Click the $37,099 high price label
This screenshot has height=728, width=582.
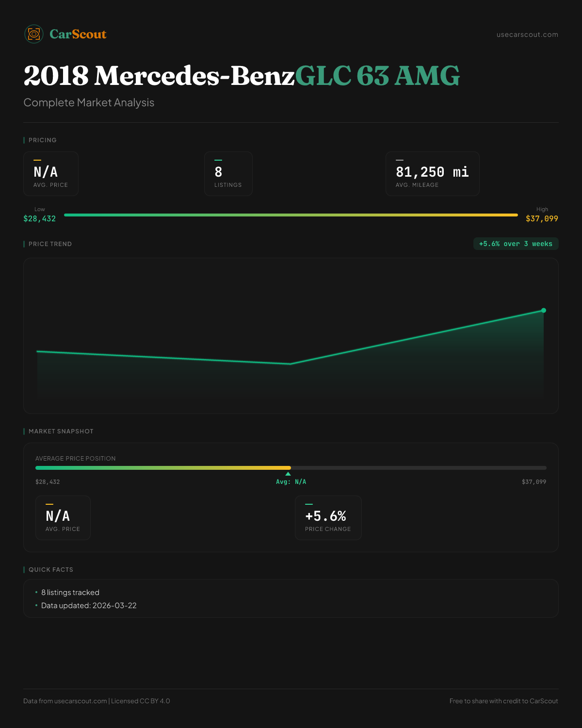(542, 218)
